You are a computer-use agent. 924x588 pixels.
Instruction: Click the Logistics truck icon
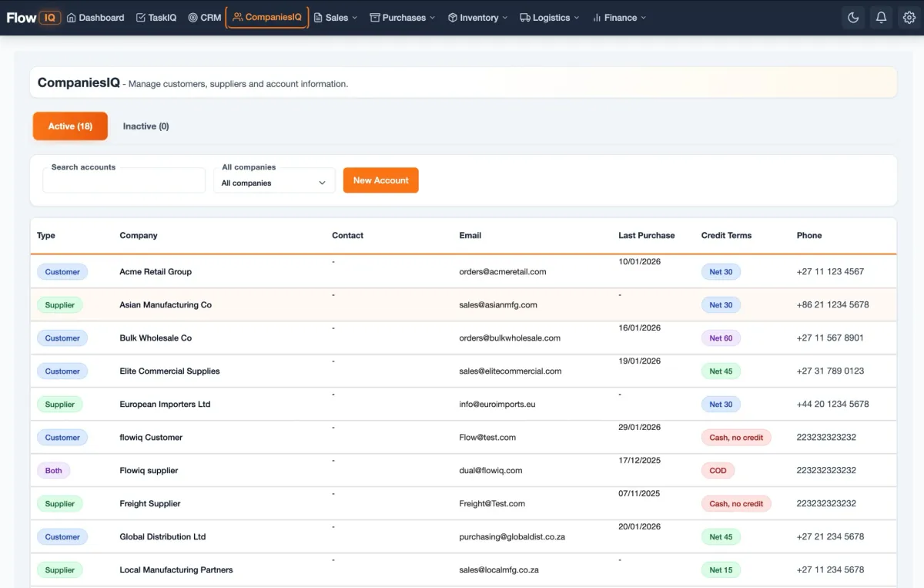click(x=525, y=17)
